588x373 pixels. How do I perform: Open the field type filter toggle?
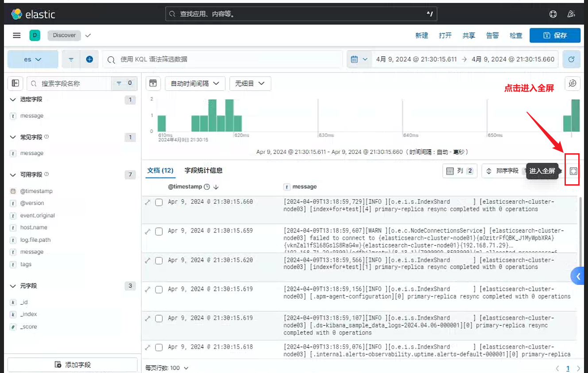click(x=124, y=83)
